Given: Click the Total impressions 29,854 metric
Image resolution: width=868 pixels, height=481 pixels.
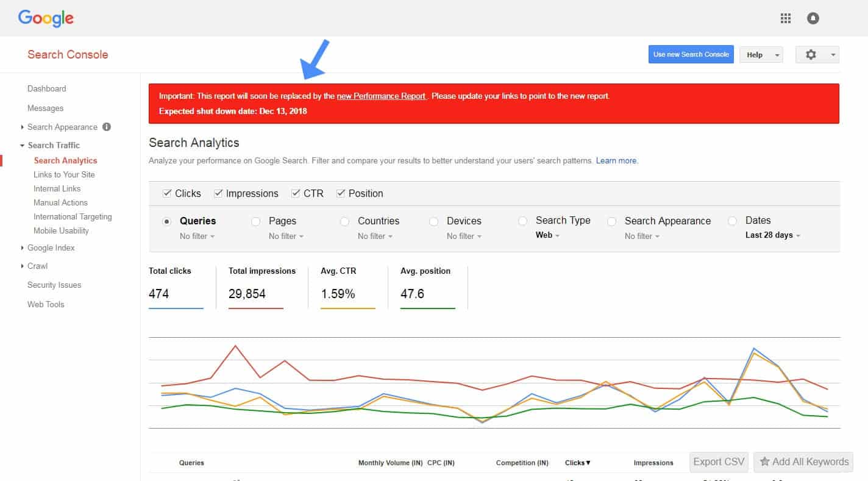Looking at the screenshot, I should click(262, 287).
